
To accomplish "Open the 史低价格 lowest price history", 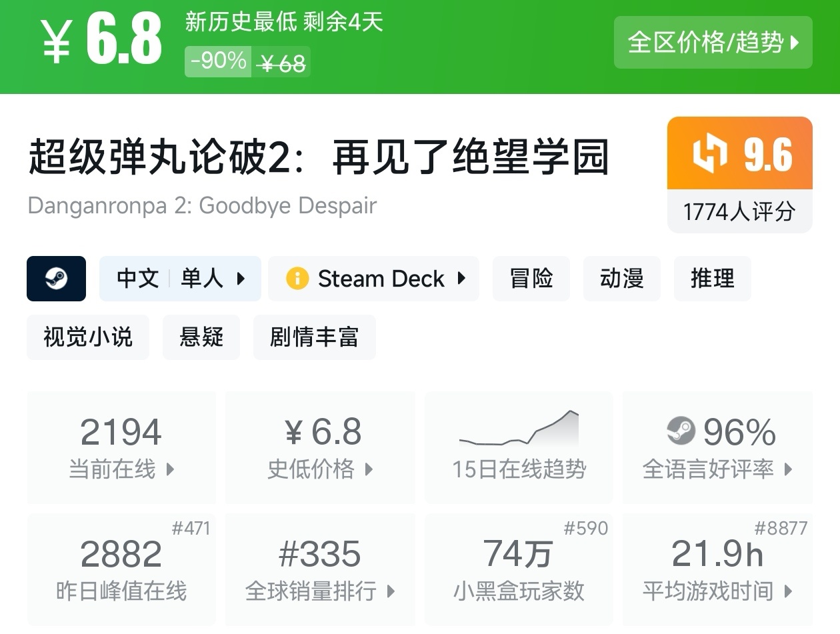I will click(x=320, y=469).
